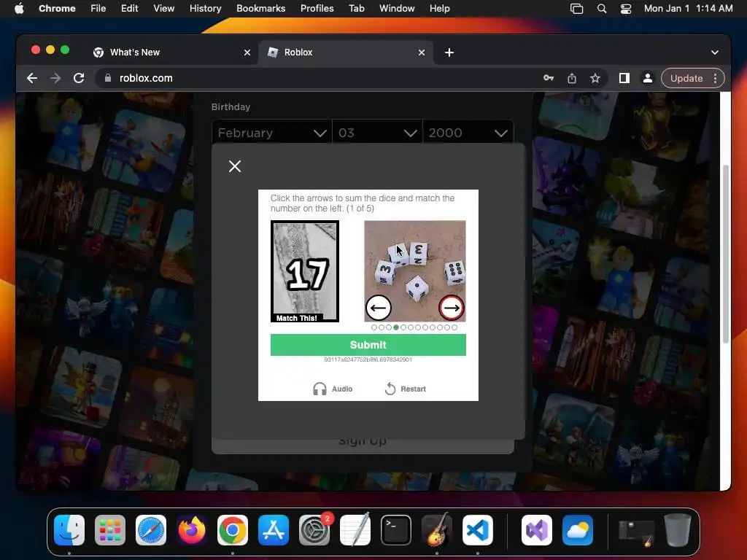
Task: Open the Apple menu
Action: click(19, 9)
